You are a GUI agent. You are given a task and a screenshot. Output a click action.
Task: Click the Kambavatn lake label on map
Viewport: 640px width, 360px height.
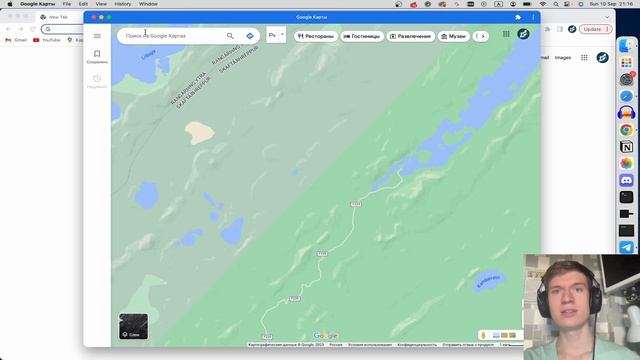[x=488, y=281]
